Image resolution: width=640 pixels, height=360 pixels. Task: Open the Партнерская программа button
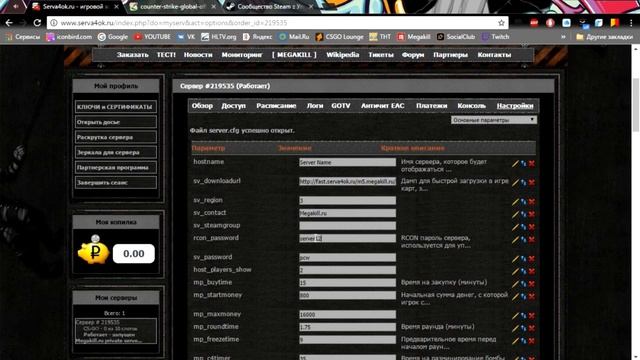(x=116, y=167)
